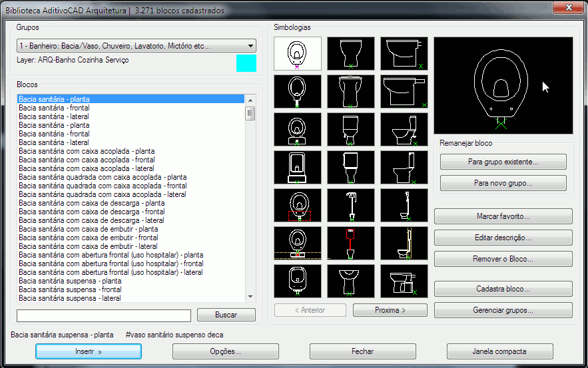Select 'abertura frontal (uso hospitalar) - frontal' row

[x=131, y=264]
